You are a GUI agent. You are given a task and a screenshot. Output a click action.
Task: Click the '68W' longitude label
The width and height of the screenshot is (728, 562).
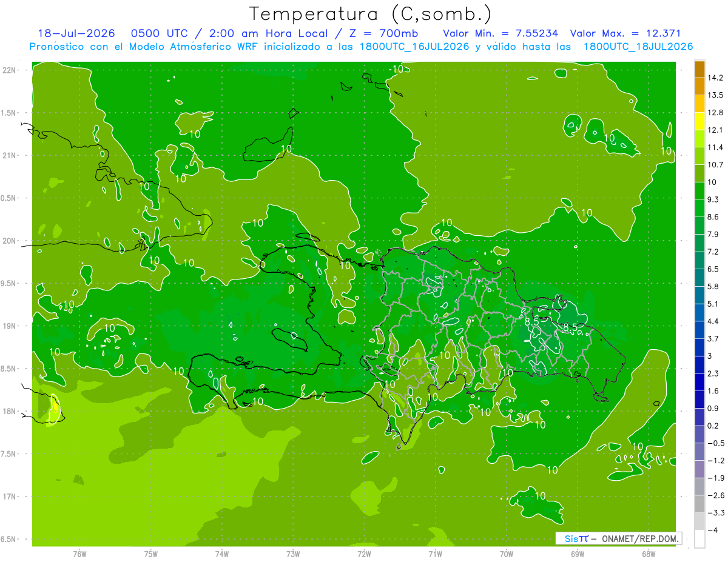click(648, 554)
